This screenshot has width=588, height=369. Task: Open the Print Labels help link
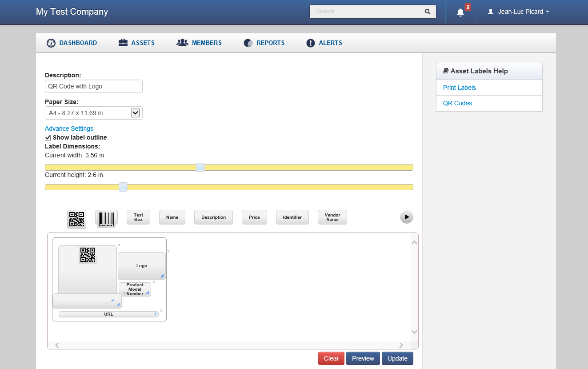[x=459, y=88]
